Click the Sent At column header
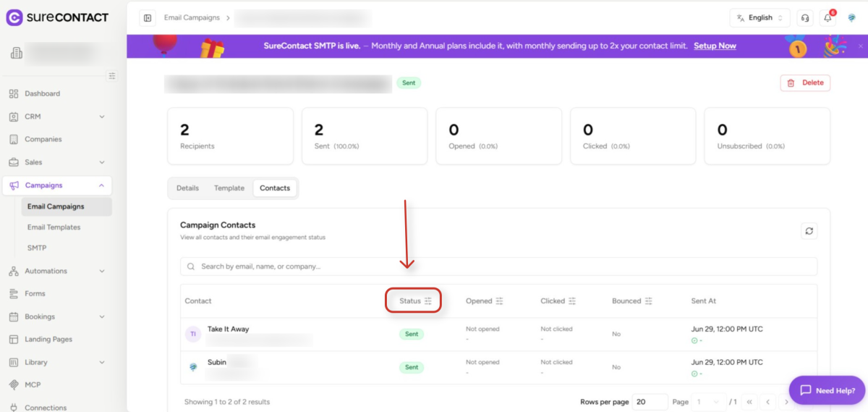Image resolution: width=868 pixels, height=412 pixels. click(x=704, y=301)
